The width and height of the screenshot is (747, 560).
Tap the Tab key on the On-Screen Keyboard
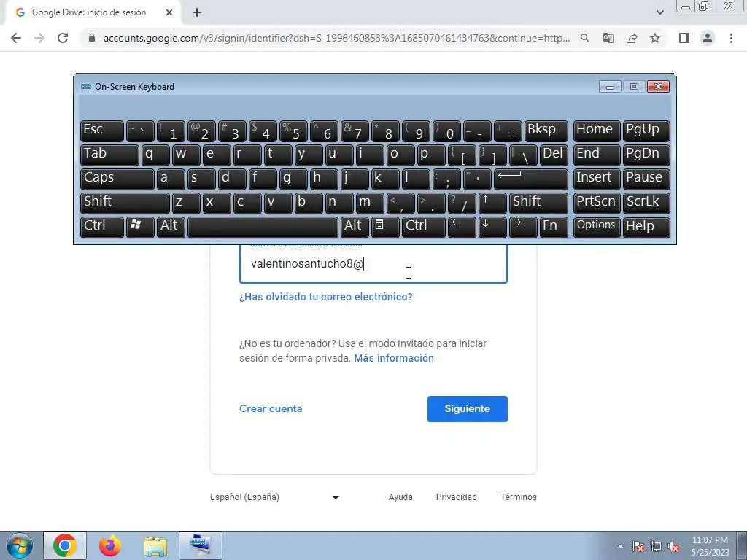(x=109, y=155)
